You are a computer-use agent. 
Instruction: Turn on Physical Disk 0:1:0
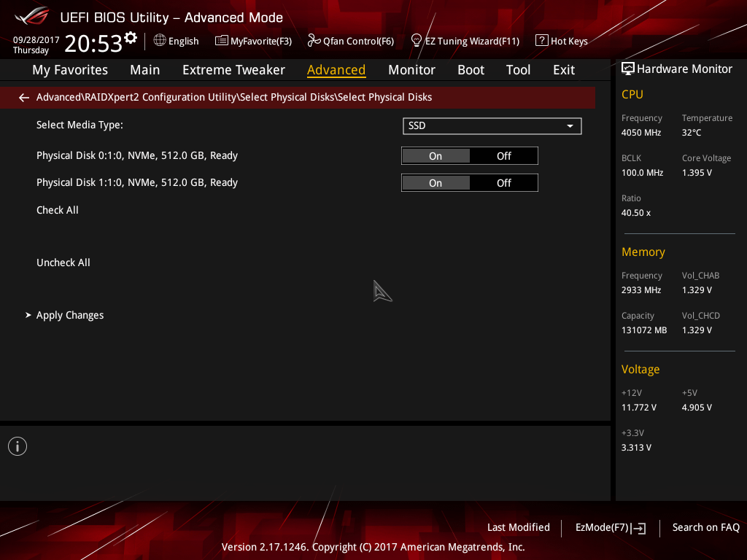tap(436, 156)
